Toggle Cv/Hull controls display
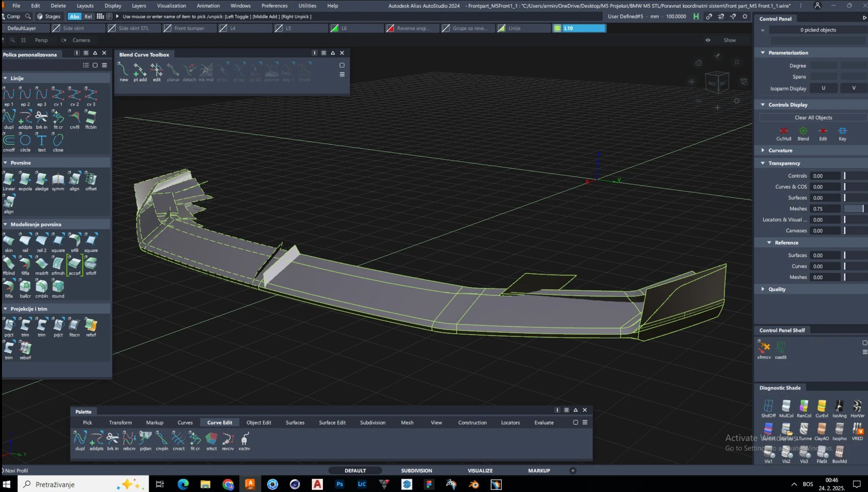This screenshot has height=492, width=868. pos(783,131)
